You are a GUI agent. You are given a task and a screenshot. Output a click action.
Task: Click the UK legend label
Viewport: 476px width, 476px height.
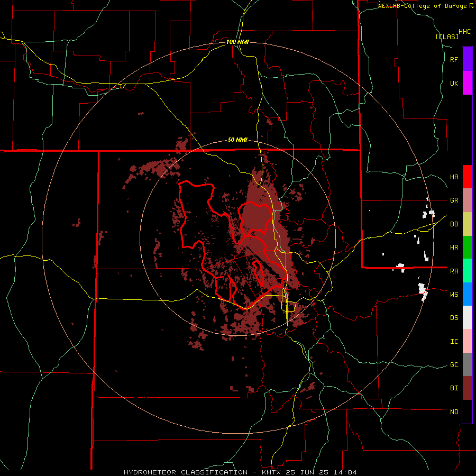[x=454, y=83]
